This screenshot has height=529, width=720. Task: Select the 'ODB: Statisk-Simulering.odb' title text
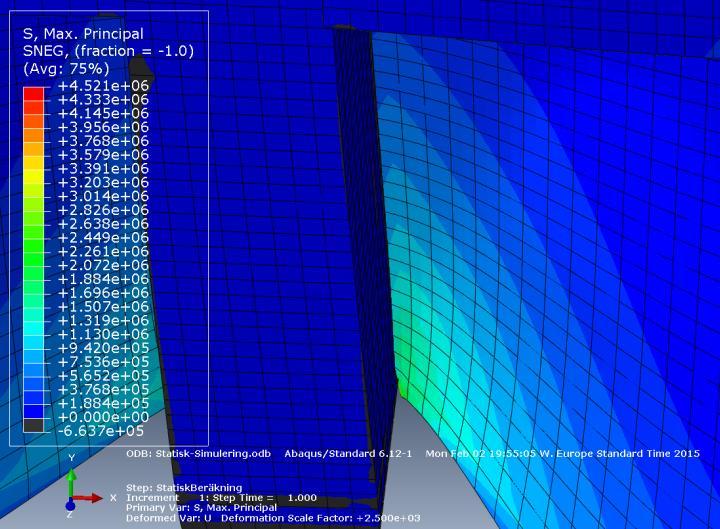(x=198, y=454)
